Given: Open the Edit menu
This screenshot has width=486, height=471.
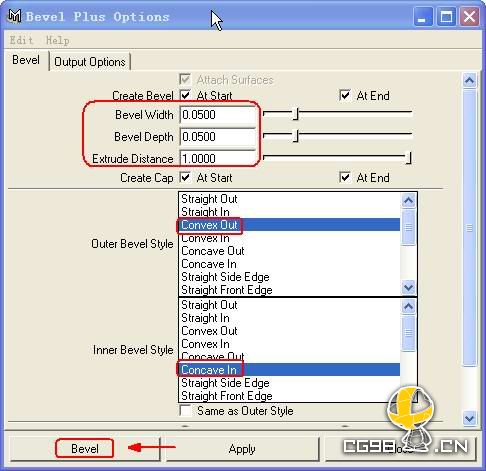Looking at the screenshot, I should point(21,40).
